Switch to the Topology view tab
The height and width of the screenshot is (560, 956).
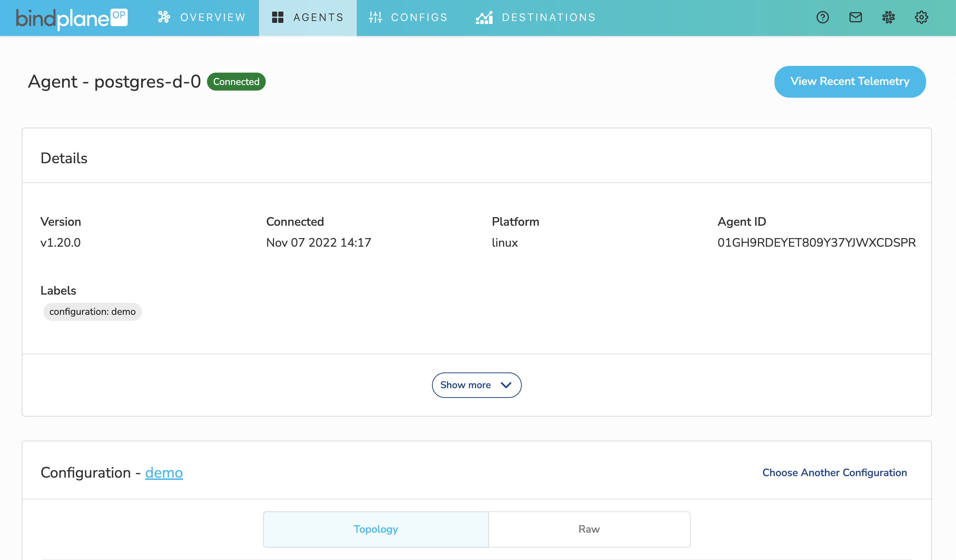[x=375, y=529]
